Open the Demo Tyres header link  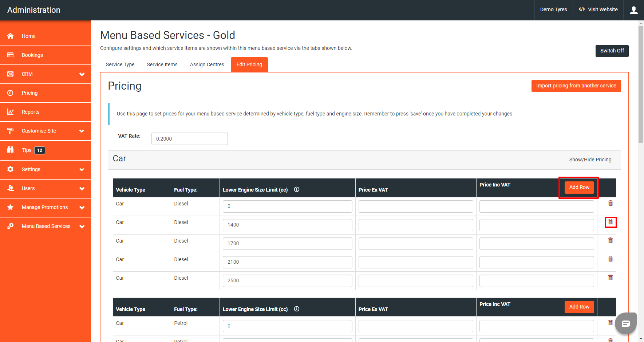point(553,10)
